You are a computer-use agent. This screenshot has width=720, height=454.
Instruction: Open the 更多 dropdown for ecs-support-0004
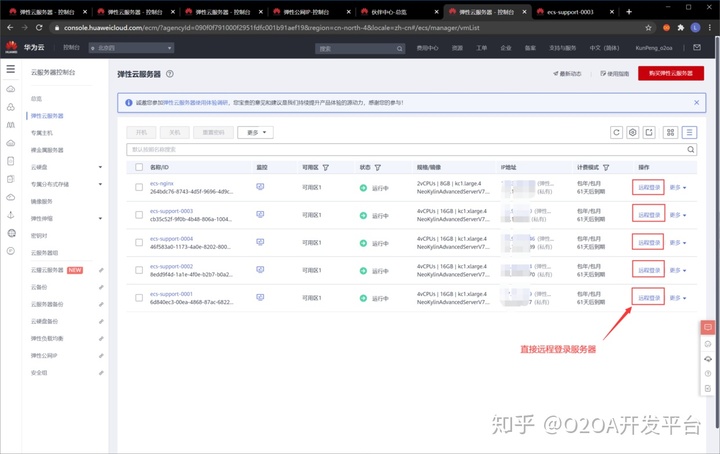click(678, 242)
